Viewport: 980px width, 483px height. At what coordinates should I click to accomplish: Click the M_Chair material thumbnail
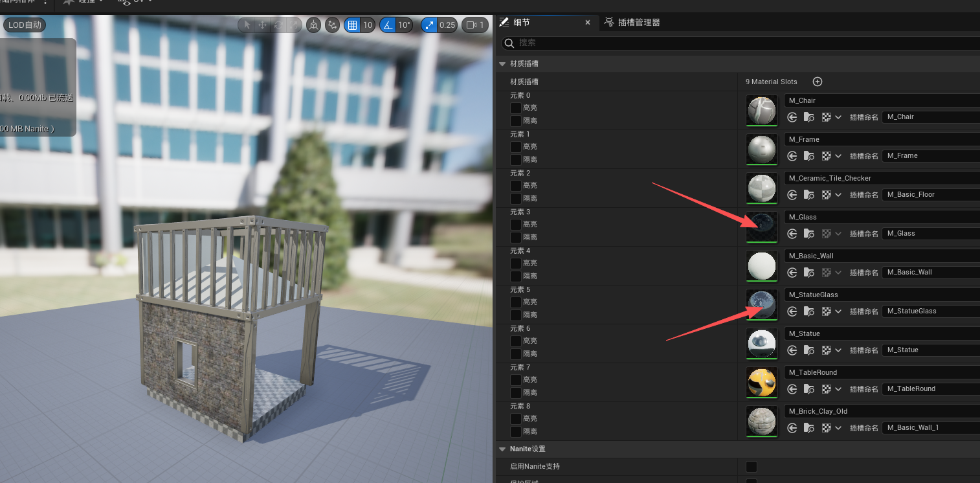pos(762,111)
